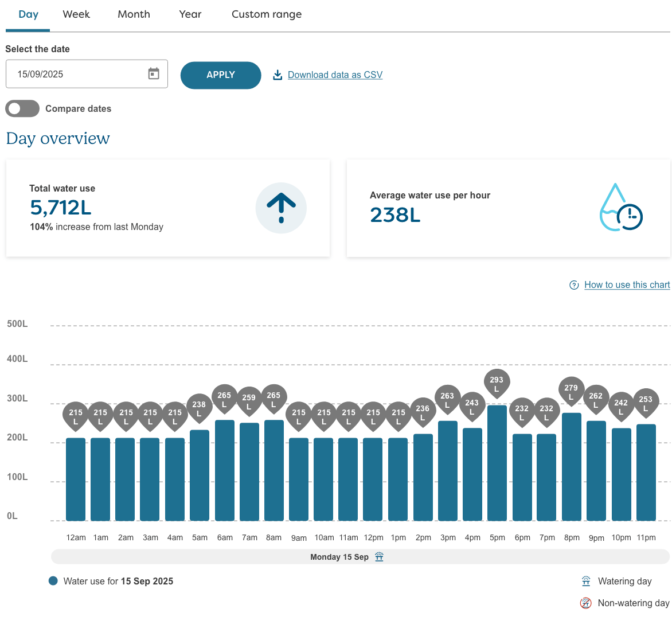Open the calendar icon in the date field
The image size is (672, 628).
(153, 73)
